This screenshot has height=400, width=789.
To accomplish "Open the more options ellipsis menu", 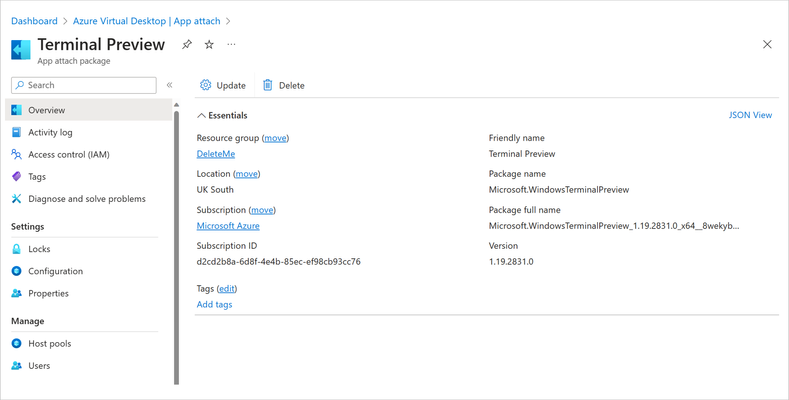I will point(231,44).
